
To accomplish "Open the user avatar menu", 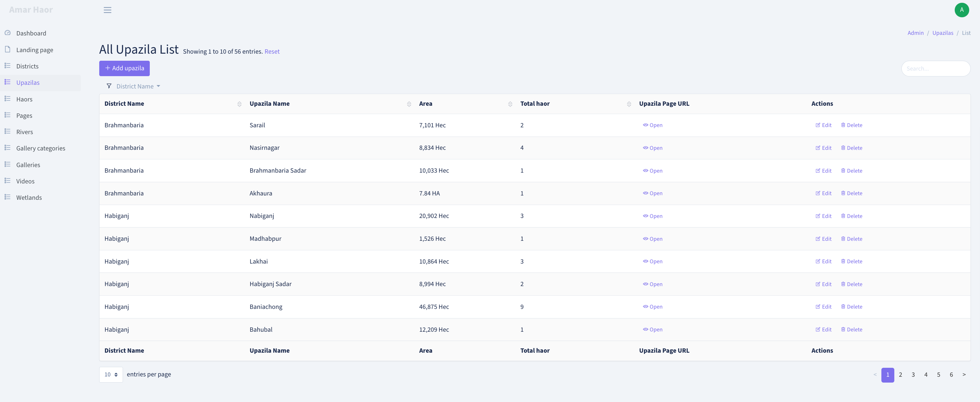I will (962, 10).
